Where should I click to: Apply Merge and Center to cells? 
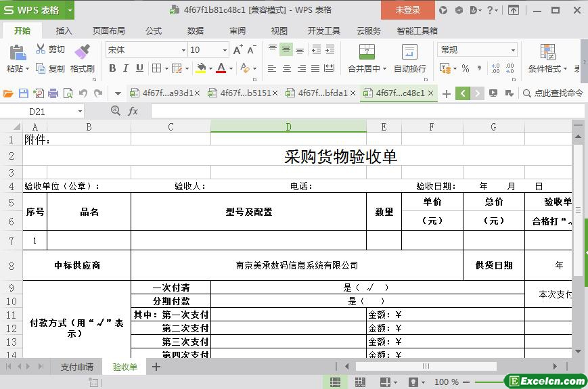366,52
